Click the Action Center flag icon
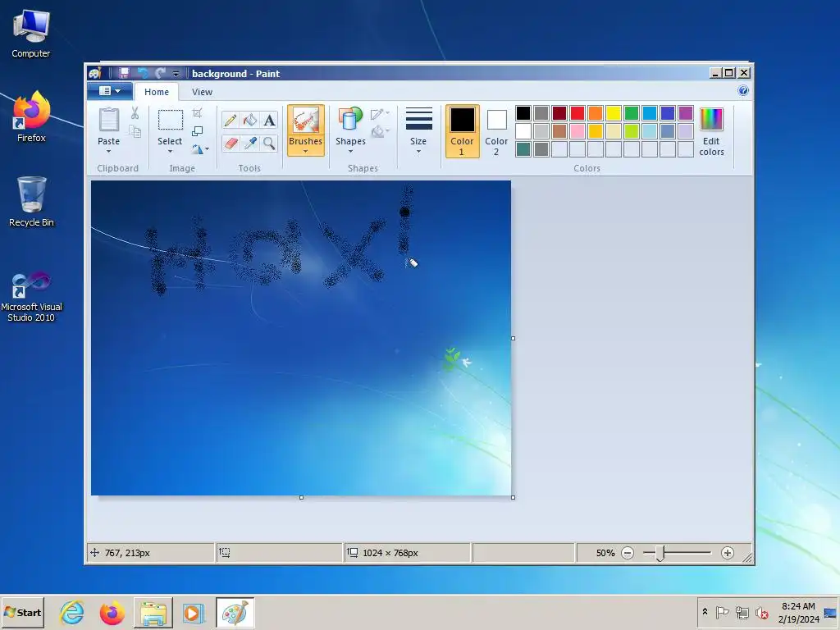The width and height of the screenshot is (840, 630). [722, 612]
